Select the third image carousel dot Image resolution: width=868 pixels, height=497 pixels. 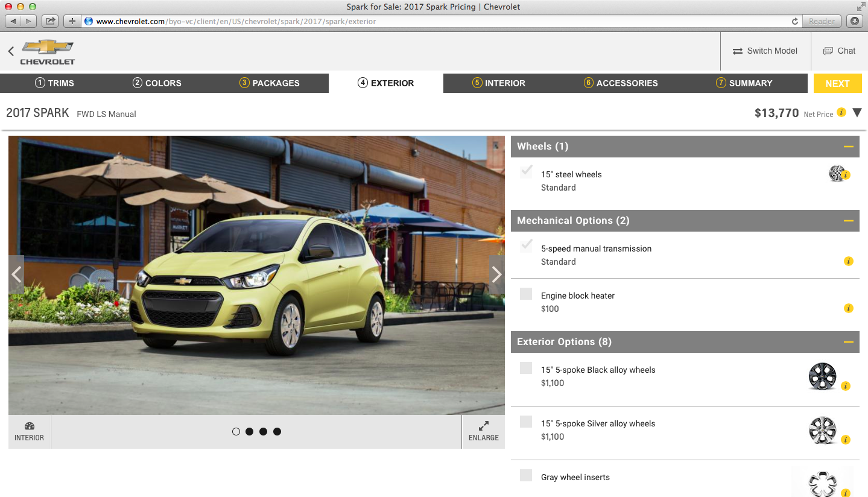coord(263,431)
